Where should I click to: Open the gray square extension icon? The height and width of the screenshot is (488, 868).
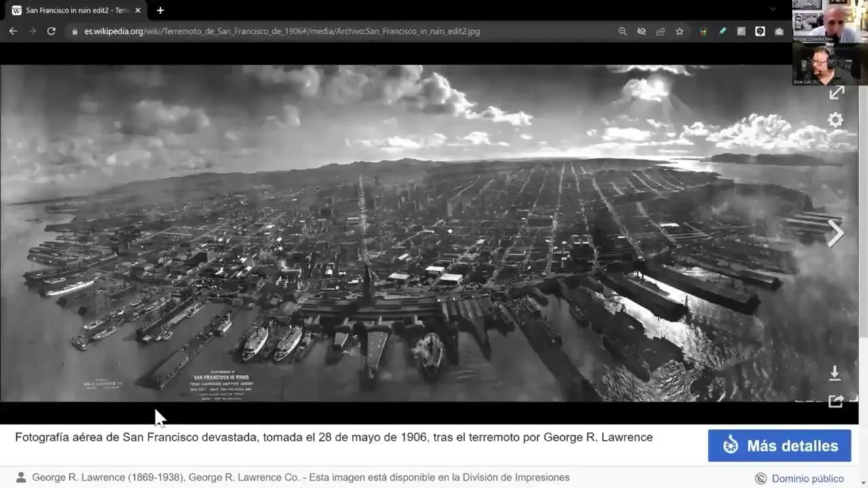[741, 31]
